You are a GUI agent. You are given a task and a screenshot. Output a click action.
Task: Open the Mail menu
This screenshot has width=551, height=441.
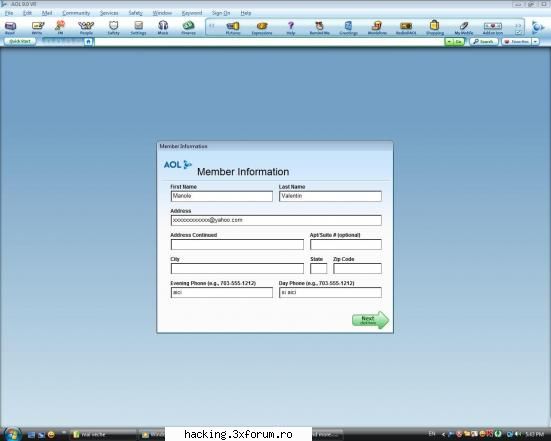pos(47,13)
